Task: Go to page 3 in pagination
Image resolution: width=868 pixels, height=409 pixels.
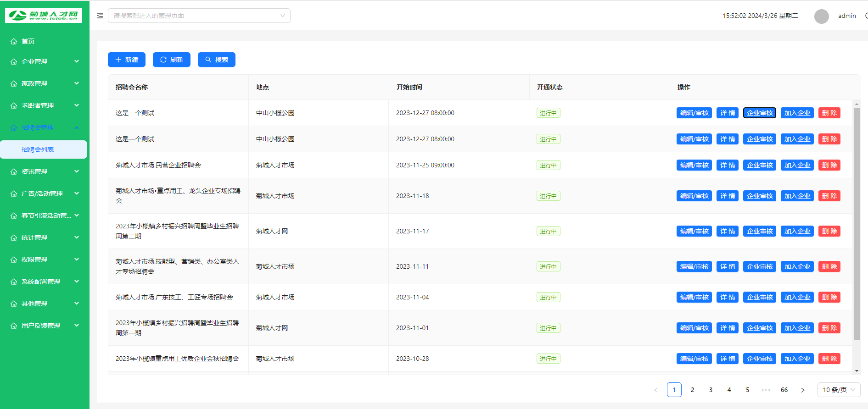Action: tap(711, 390)
